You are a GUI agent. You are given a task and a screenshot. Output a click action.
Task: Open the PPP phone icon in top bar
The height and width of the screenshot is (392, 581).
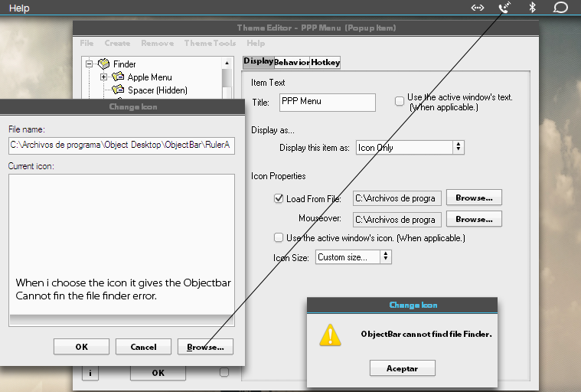point(504,8)
